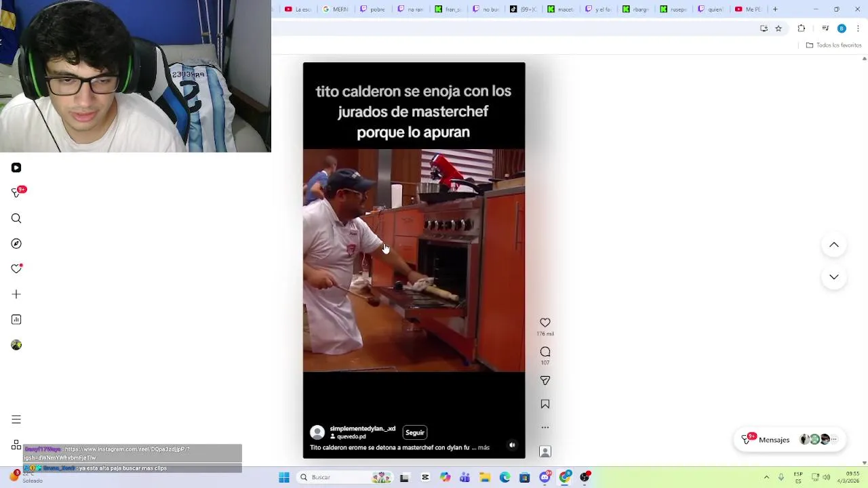Viewport: 868px width, 488px height.
Task: Bookmark this page with star icon
Action: click(778, 28)
